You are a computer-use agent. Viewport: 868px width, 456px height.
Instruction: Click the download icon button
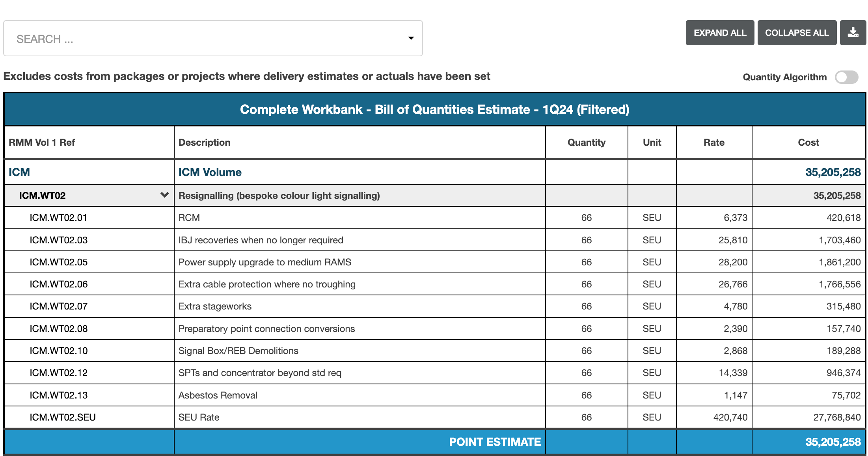(x=853, y=33)
